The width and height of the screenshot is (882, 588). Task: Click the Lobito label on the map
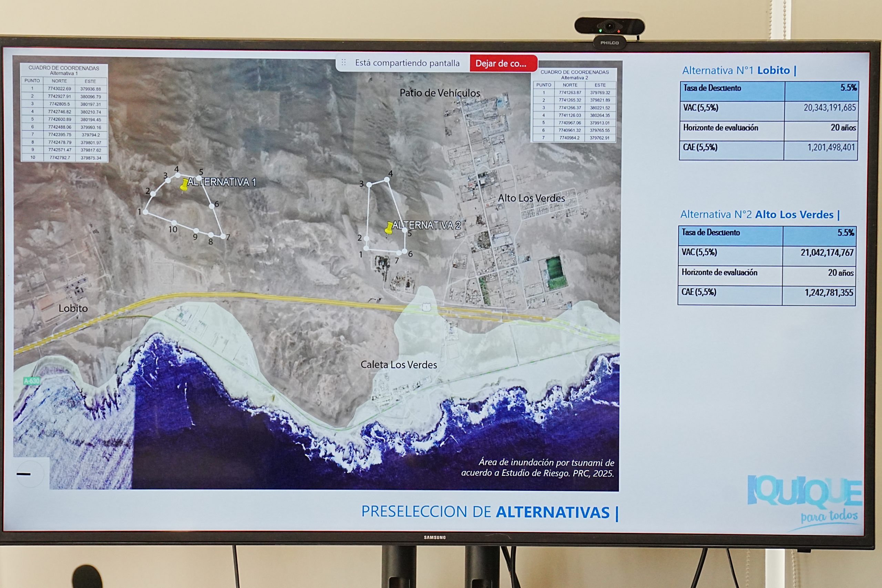73,308
